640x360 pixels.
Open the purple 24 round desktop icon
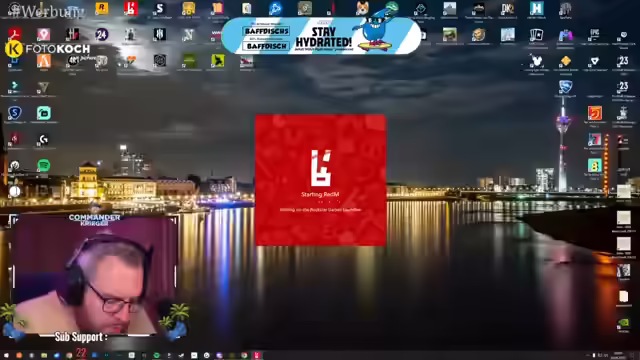coord(102,34)
